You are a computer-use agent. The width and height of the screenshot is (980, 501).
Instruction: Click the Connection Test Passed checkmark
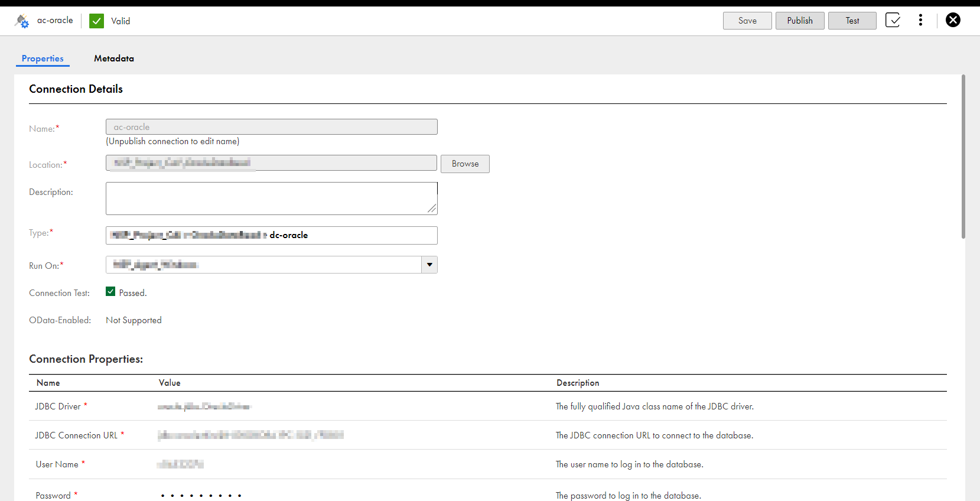click(x=110, y=291)
